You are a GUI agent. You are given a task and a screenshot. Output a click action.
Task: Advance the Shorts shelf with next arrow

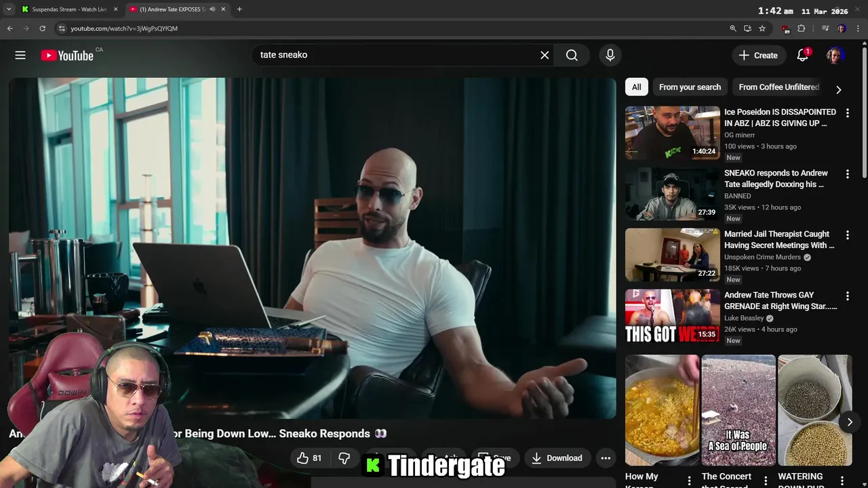point(849,422)
